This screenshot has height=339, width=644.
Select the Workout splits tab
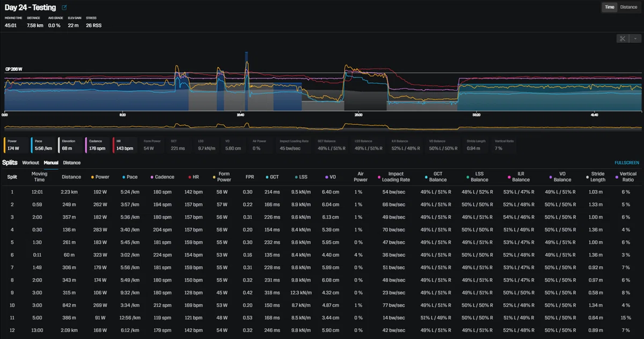(31, 162)
